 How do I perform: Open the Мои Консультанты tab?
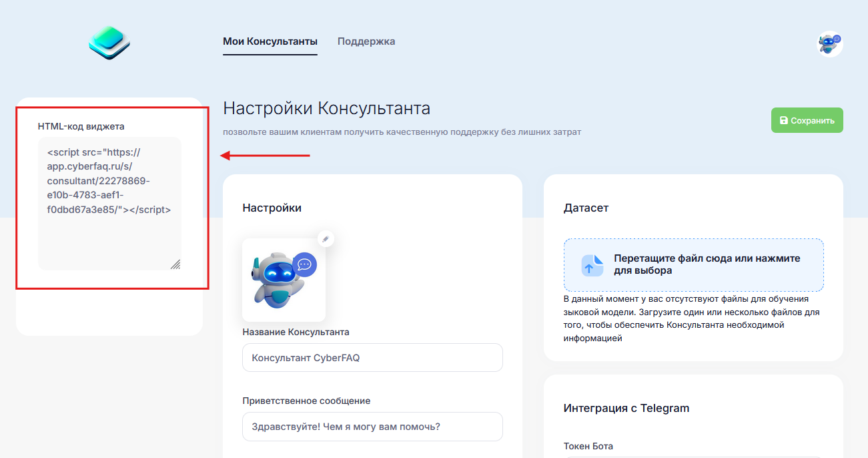click(270, 41)
